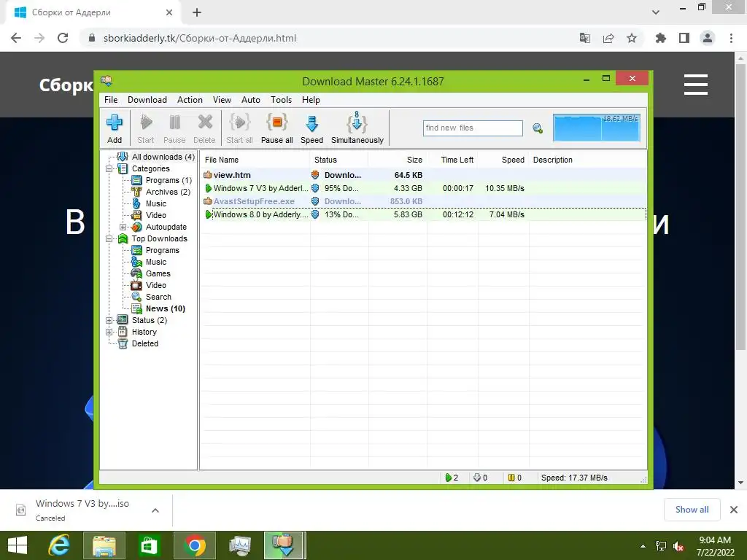Click the find new files search field
This screenshot has height=560, width=747.
473,128
